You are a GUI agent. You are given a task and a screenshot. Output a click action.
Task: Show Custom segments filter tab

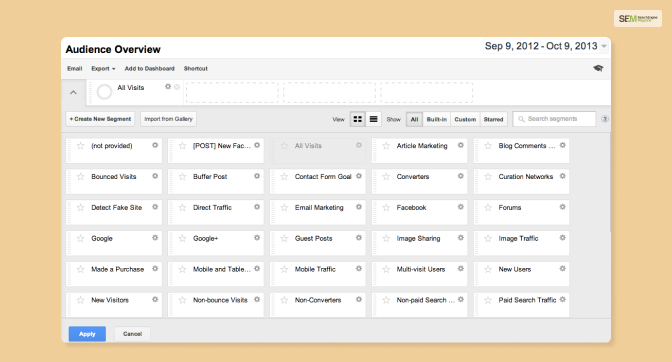[x=465, y=119]
